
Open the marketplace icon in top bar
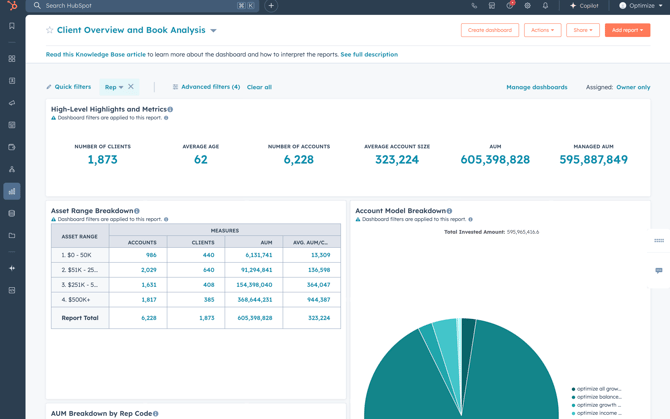click(492, 6)
